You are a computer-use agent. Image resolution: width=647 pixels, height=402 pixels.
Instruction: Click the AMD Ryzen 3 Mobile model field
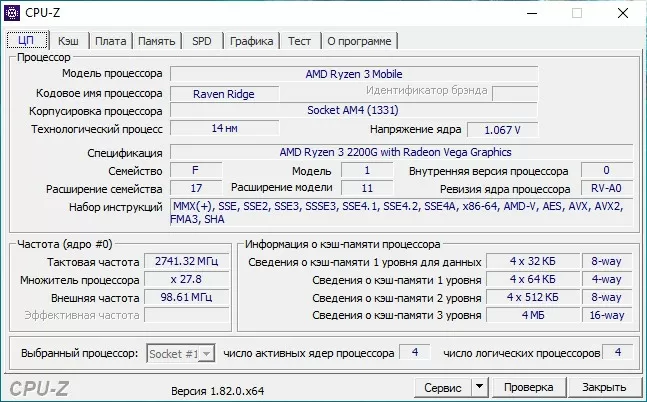tap(353, 74)
